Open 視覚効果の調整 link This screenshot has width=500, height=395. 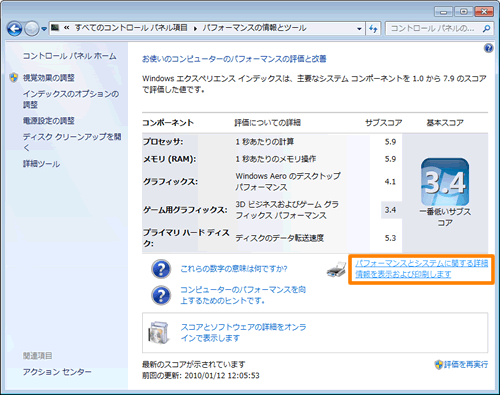click(49, 78)
